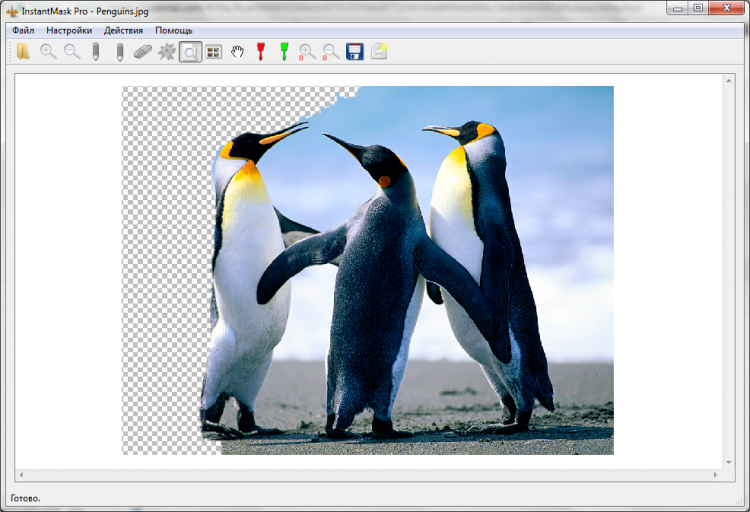Click the horizontal scrollbar track

click(x=368, y=475)
